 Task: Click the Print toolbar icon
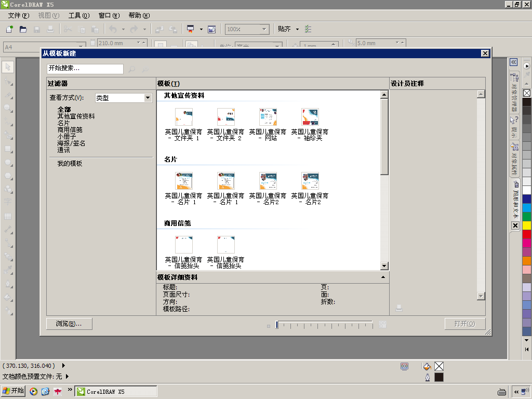[50, 29]
